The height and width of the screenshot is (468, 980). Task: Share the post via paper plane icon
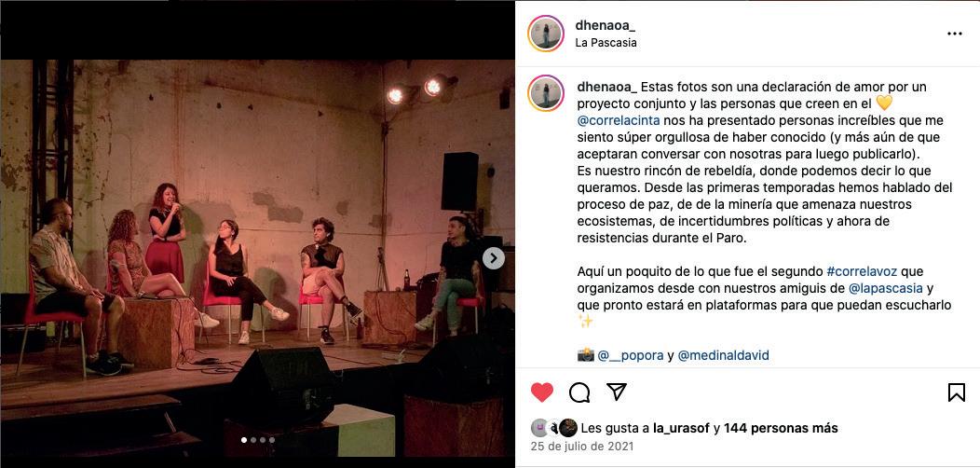617,392
